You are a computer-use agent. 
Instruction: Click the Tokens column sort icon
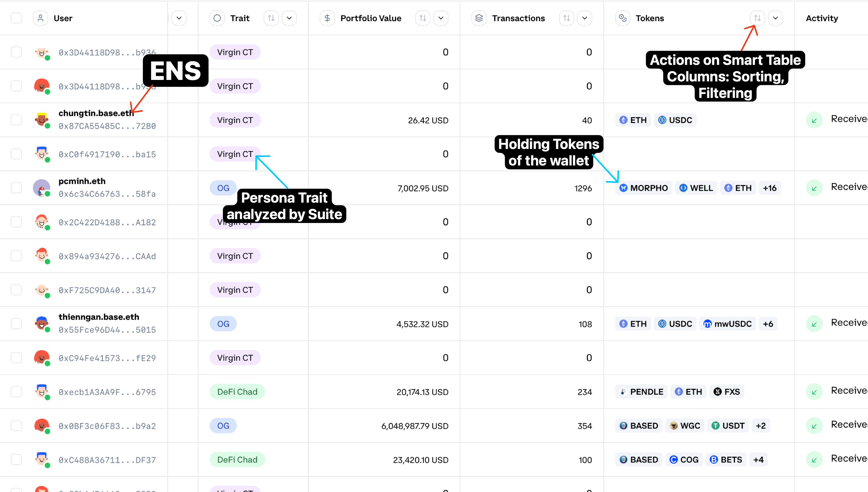pos(757,18)
